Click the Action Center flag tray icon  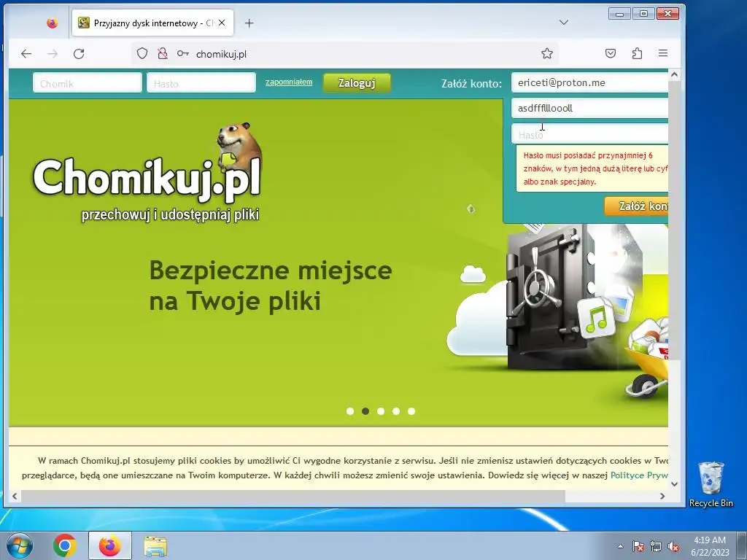[638, 546]
